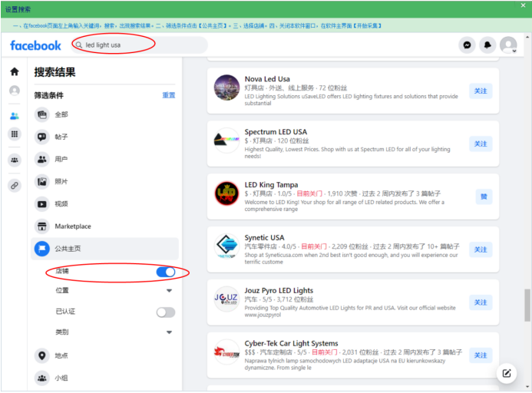The image size is (532, 393).
Task: Select the 照片 photos filter
Action: [104, 182]
